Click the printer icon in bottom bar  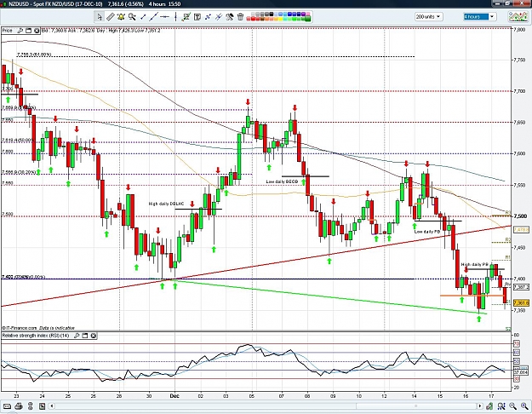[x=19, y=405]
